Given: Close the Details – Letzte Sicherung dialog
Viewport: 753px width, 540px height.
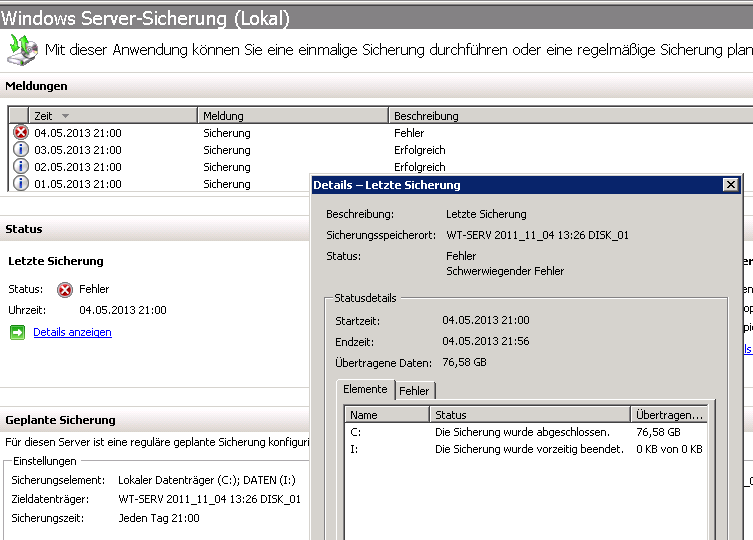Looking at the screenshot, I should (730, 185).
